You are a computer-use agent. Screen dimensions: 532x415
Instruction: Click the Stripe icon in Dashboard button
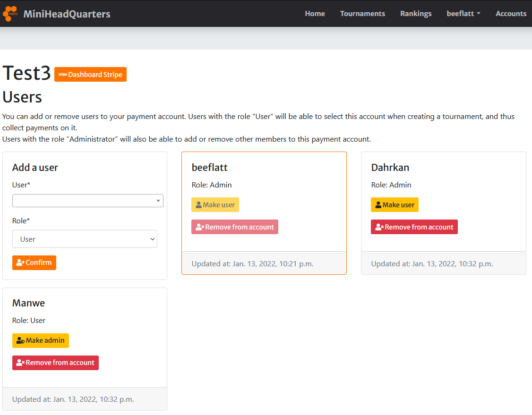[62, 75]
